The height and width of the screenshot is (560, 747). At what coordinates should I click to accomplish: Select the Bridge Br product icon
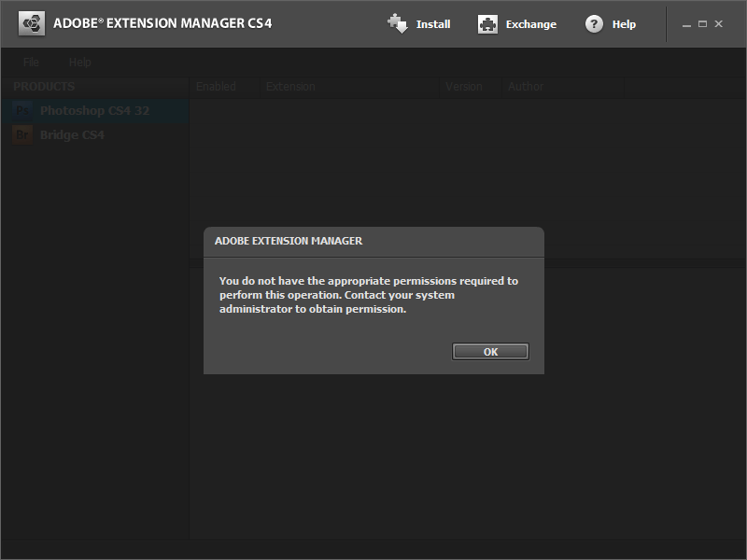23,135
